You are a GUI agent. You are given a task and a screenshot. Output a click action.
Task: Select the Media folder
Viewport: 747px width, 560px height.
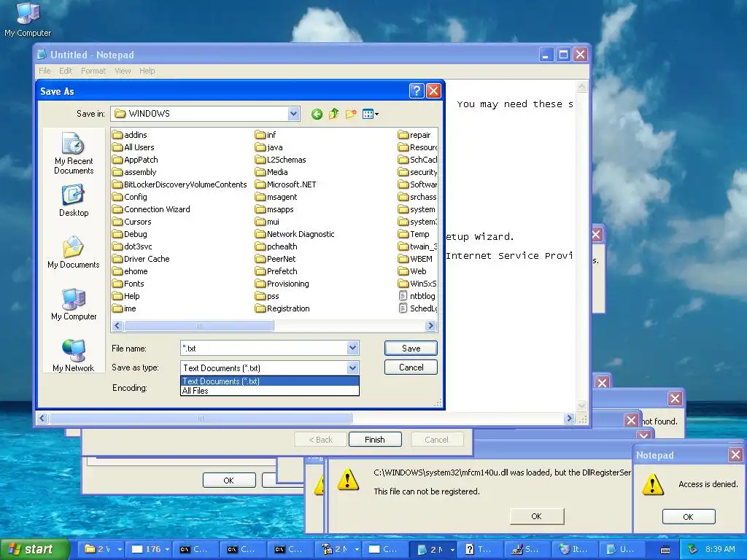(x=271, y=172)
